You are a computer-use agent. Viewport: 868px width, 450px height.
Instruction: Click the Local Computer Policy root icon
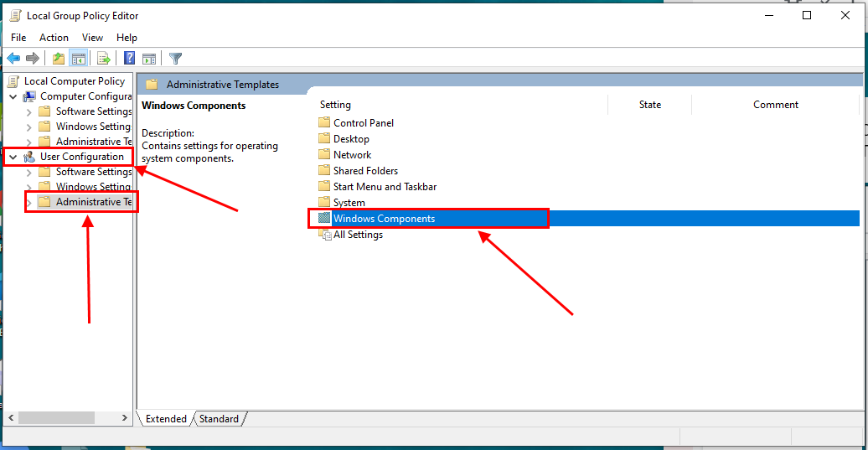point(14,81)
